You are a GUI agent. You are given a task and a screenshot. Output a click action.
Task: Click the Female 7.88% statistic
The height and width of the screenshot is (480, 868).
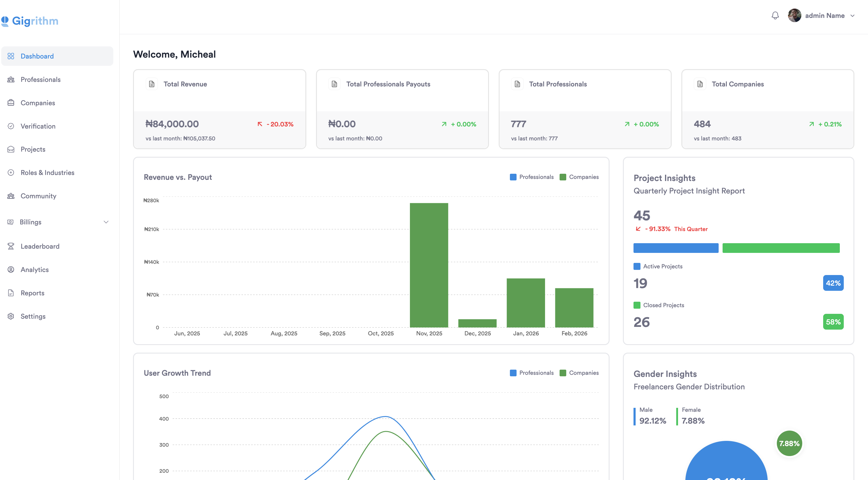click(x=690, y=416)
